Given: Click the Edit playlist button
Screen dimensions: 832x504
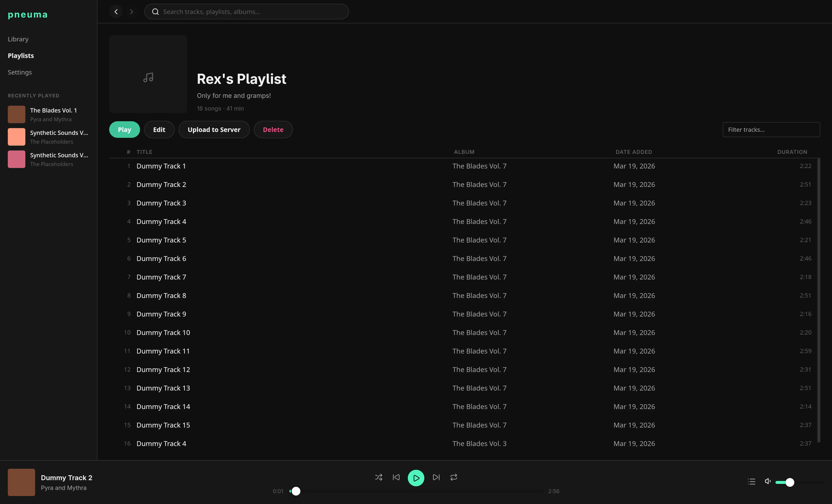Looking at the screenshot, I should 159,130.
